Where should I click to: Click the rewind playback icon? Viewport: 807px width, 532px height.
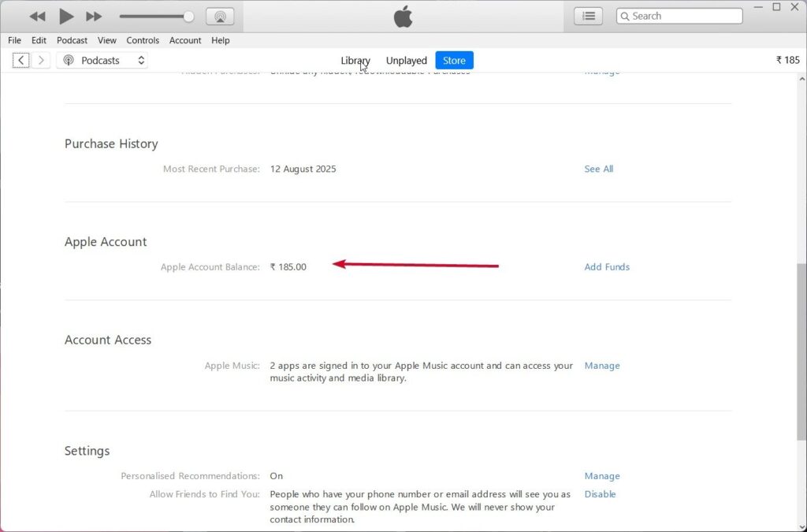coord(36,16)
